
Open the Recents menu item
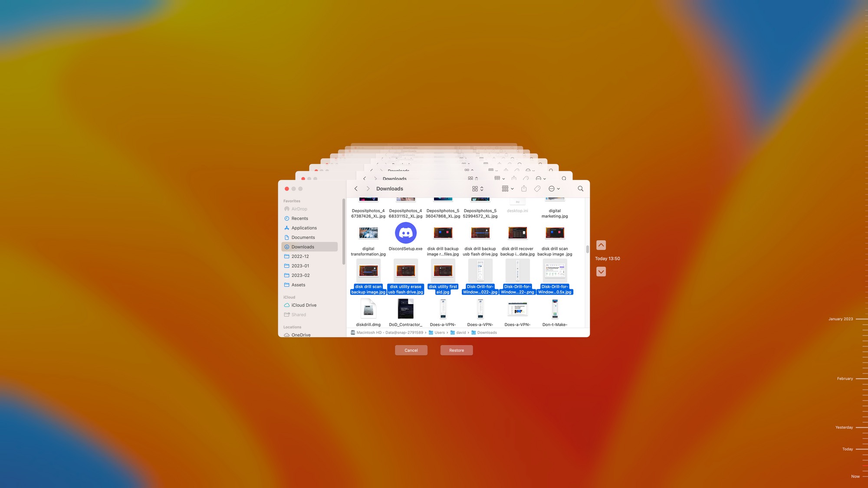[x=299, y=218]
